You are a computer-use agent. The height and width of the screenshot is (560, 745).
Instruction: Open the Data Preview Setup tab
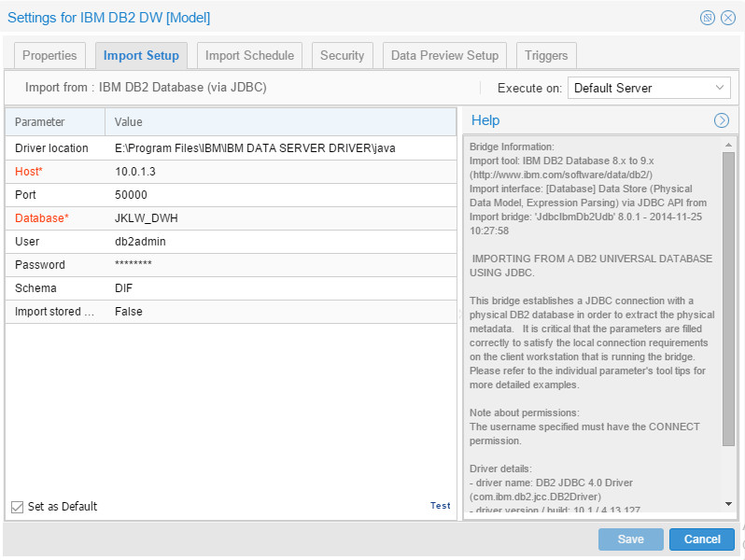(444, 56)
